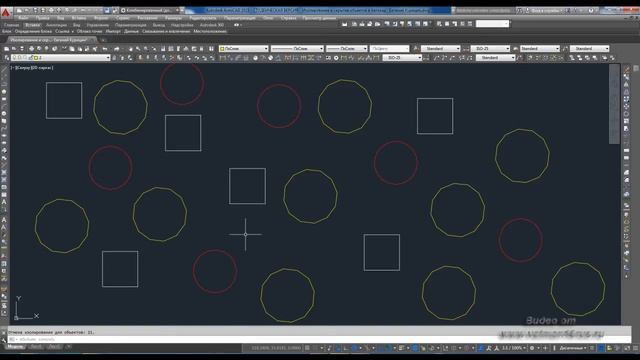Click Plot printer icon in Standard toolbar
640x360 pixels.
(x=31, y=49)
